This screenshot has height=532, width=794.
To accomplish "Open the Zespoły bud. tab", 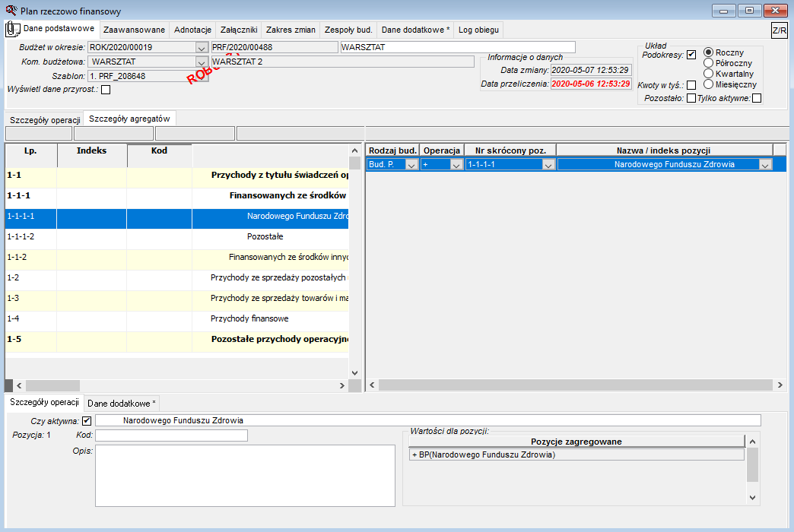I will tap(348, 30).
